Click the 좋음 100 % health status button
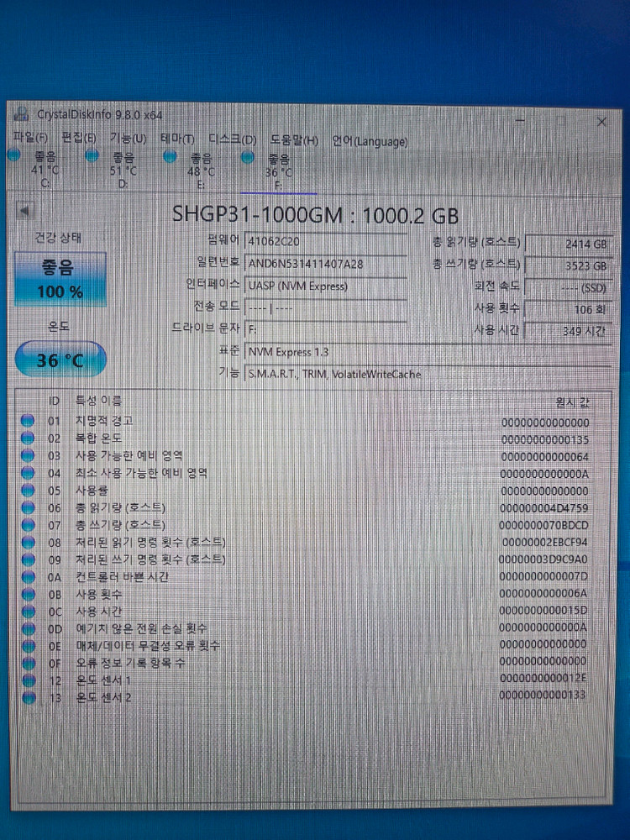630x840 pixels. point(60,279)
